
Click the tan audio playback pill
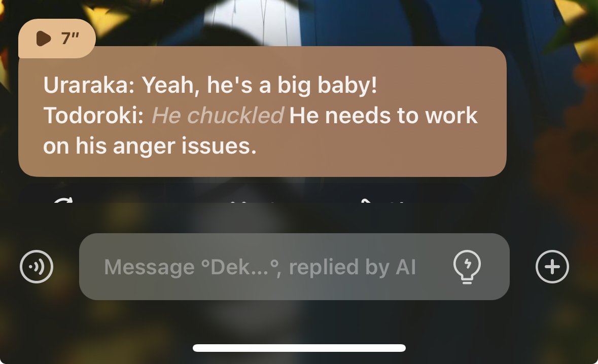pos(57,39)
